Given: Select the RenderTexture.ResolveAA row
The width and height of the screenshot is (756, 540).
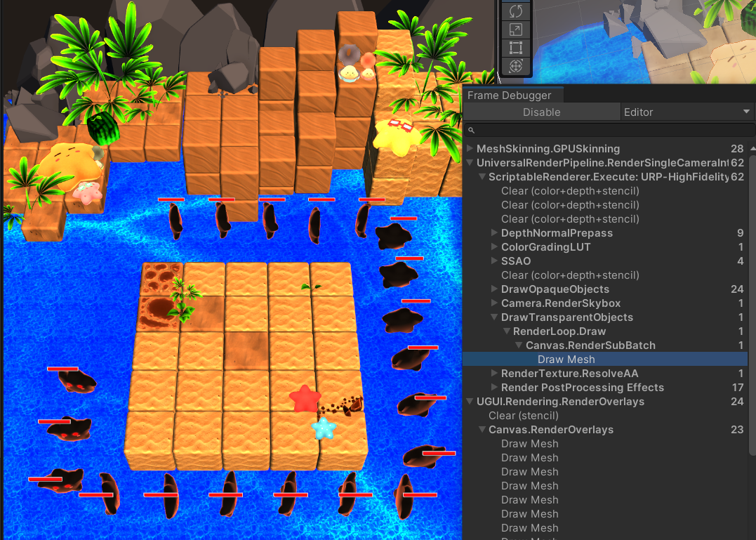Looking at the screenshot, I should pos(605,373).
